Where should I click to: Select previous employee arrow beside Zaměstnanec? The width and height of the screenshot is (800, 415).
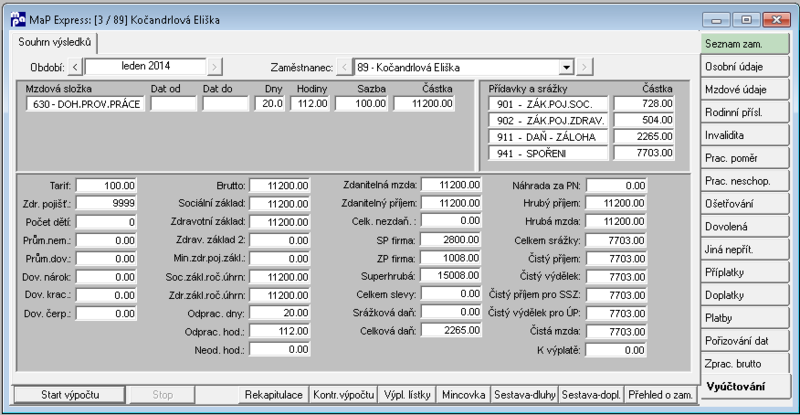click(345, 67)
